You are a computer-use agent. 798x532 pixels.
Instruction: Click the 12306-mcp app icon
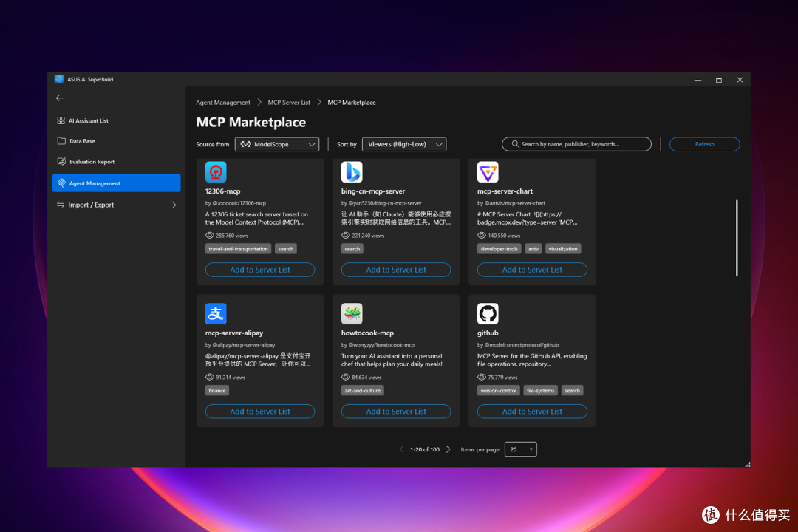click(216, 172)
